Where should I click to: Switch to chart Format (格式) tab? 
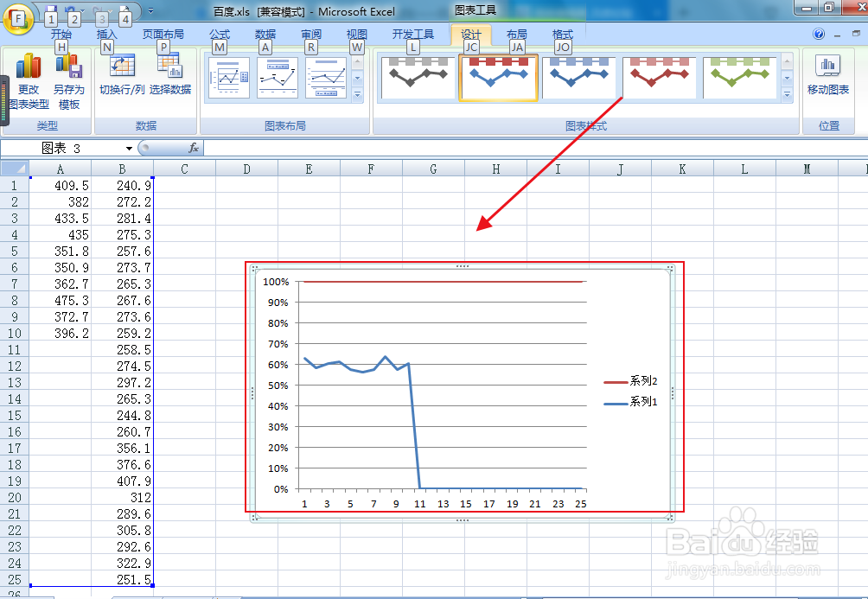click(563, 35)
